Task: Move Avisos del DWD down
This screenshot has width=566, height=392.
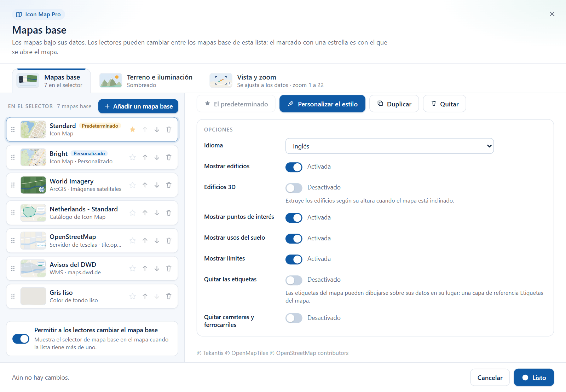Action: tap(157, 268)
